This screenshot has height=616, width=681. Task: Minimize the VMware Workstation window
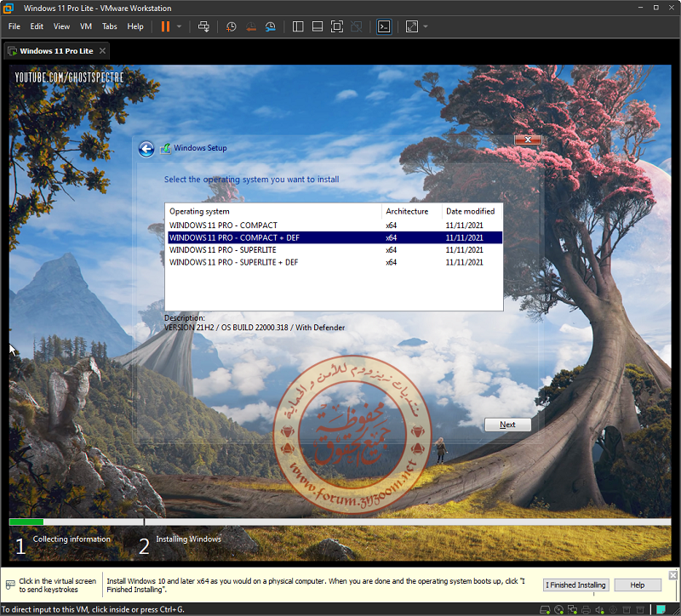coord(641,8)
